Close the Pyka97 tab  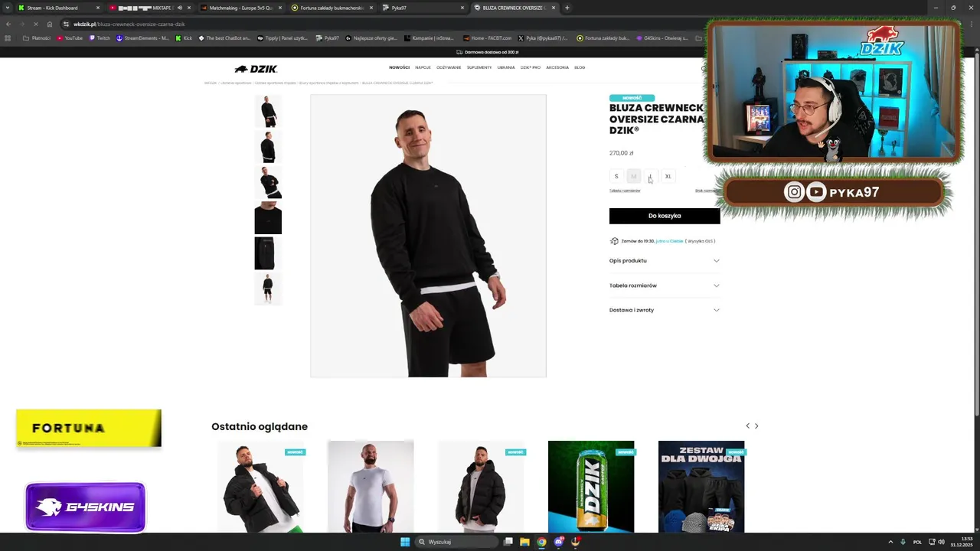click(x=462, y=8)
